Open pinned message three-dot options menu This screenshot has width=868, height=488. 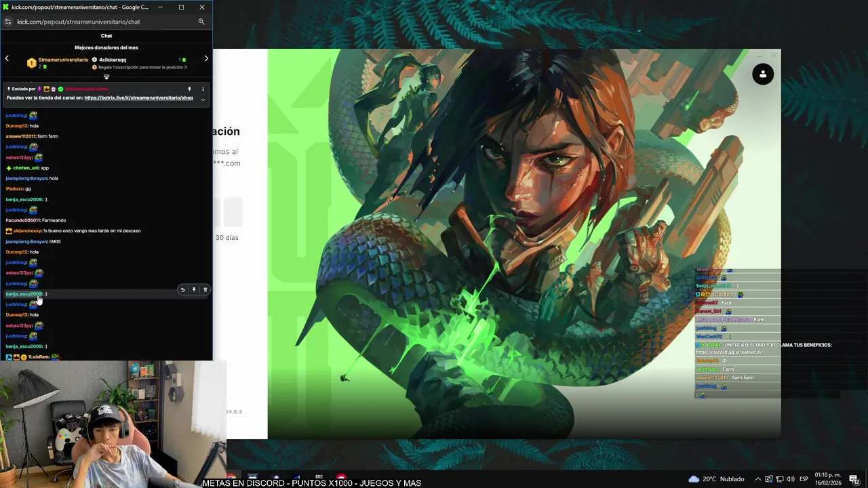pos(203,89)
